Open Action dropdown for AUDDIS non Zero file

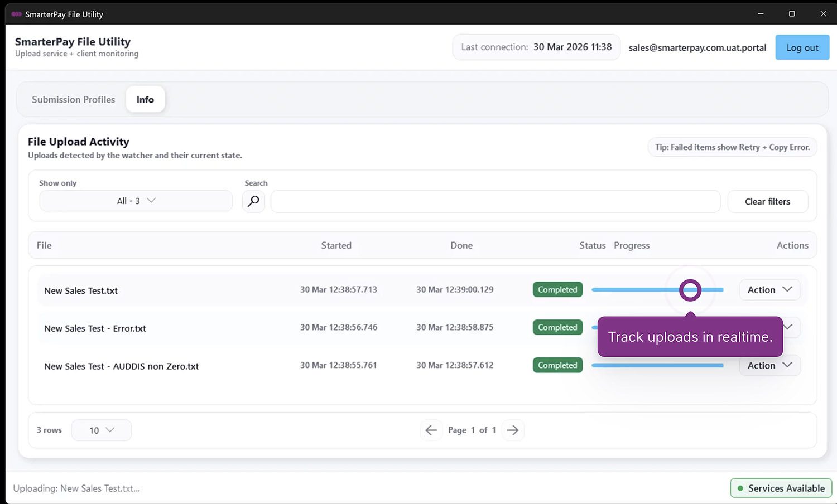pyautogui.click(x=769, y=365)
